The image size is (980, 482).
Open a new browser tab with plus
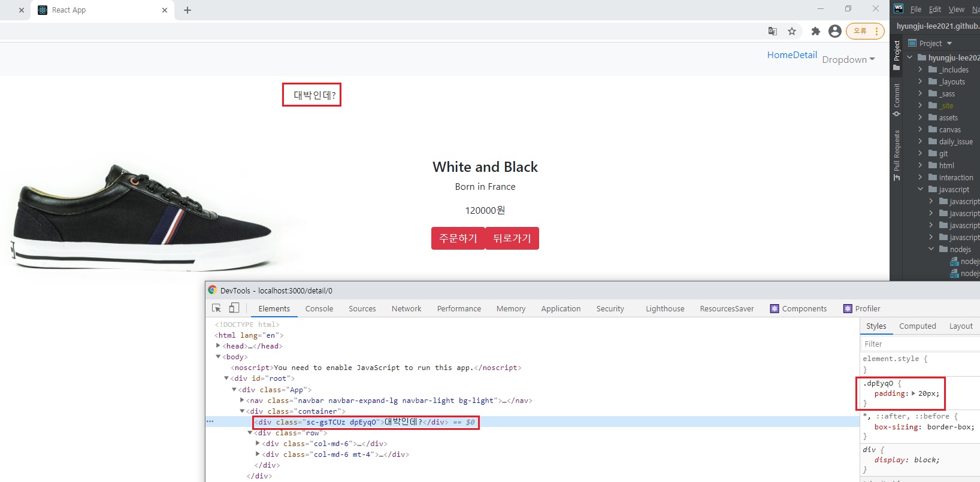[x=187, y=10]
